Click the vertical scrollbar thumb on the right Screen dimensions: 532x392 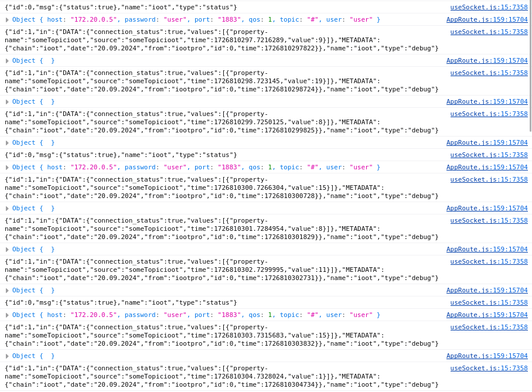[530, 66]
